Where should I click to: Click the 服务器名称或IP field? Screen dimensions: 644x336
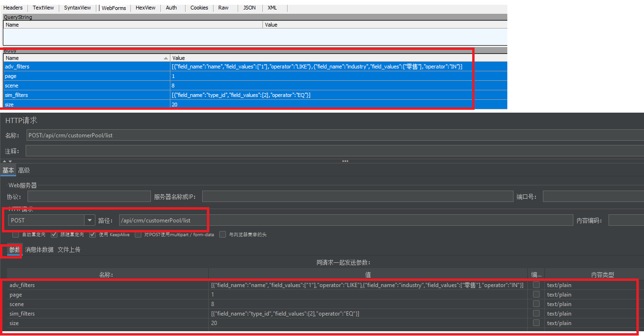(357, 196)
